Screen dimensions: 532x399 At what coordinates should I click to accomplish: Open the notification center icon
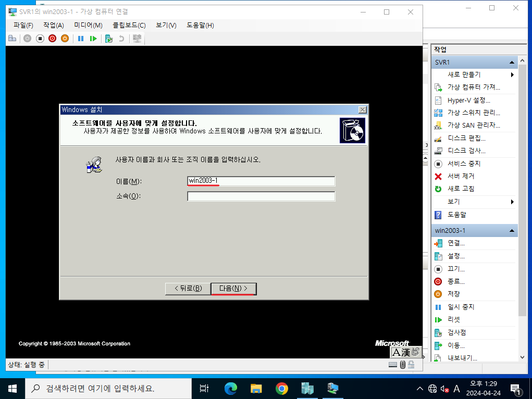(x=516, y=389)
